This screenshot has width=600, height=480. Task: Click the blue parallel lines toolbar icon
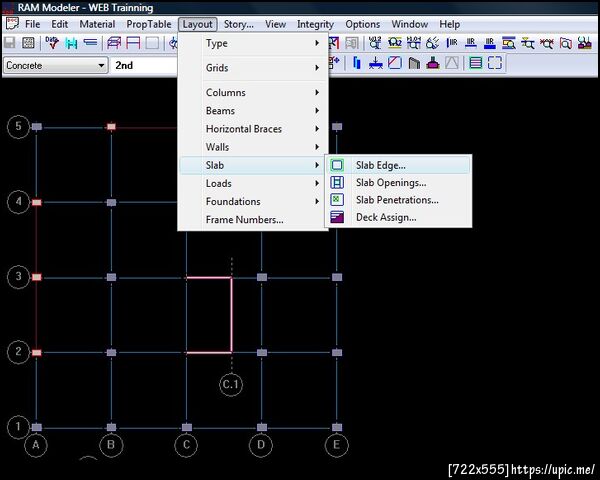click(90, 42)
